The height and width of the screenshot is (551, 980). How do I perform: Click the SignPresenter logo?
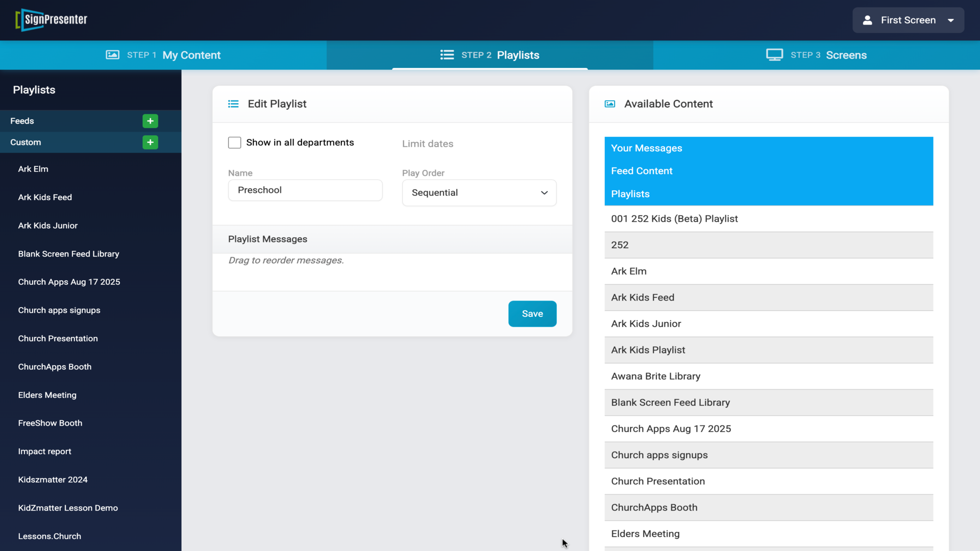(52, 20)
